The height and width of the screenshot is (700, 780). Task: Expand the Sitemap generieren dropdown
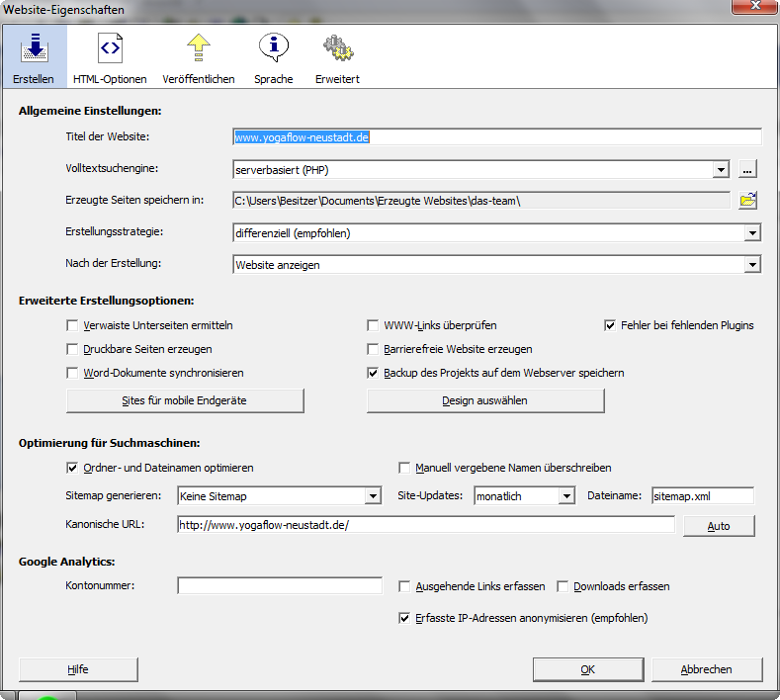(x=373, y=496)
